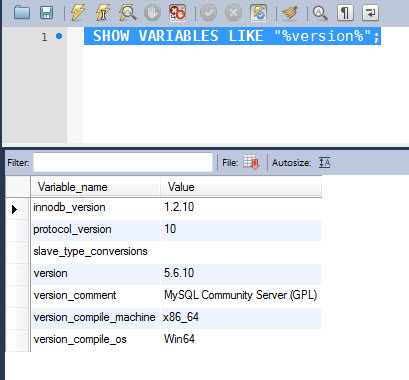Execute statement under cursor lightning icon
Screen dimensions: 409x380
tap(103, 13)
